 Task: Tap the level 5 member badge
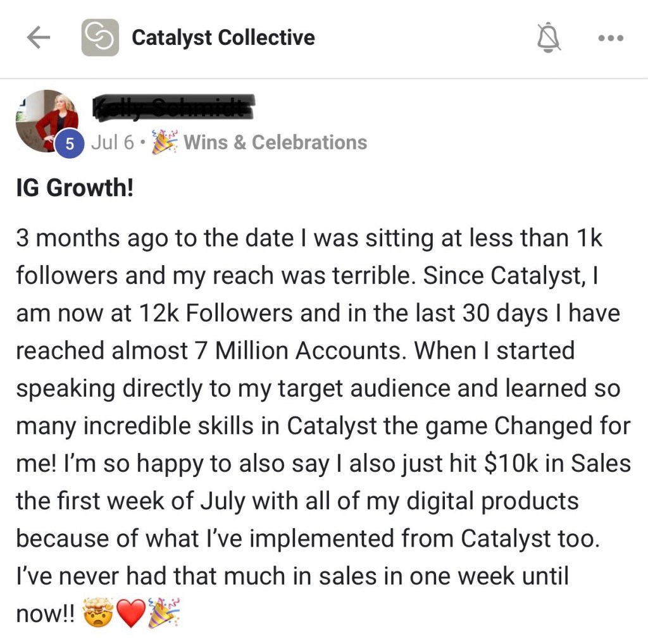click(x=70, y=144)
